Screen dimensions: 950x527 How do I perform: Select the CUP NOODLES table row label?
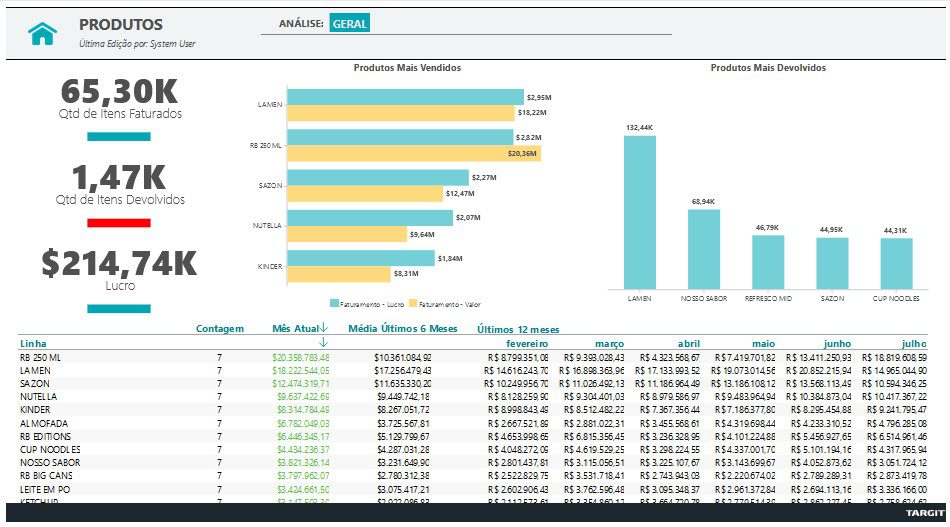(50, 449)
